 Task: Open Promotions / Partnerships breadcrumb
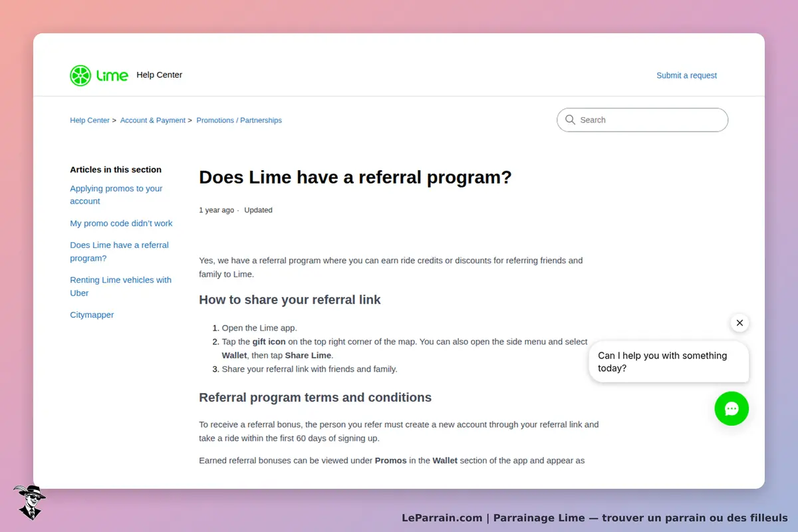click(x=239, y=120)
